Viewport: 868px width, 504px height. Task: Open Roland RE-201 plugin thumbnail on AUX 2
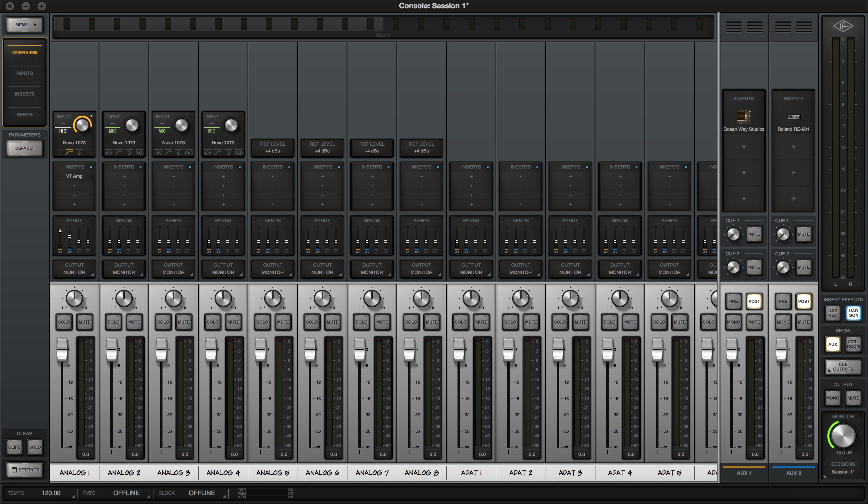793,117
